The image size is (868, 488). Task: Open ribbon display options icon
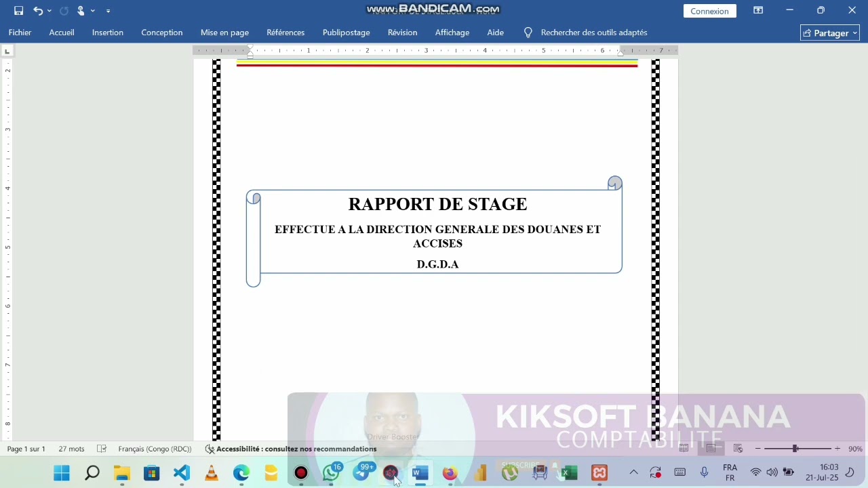(758, 10)
